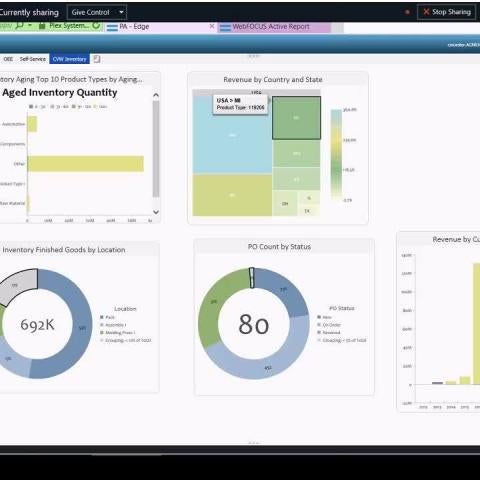Open the OEE dashboard tab
This screenshot has width=480, height=480.
pos(8,59)
